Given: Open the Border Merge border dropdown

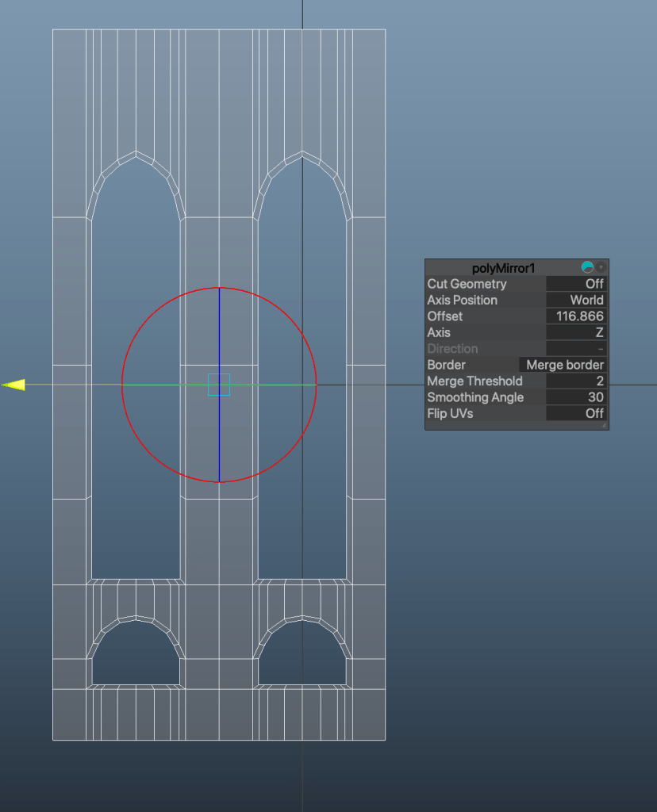Looking at the screenshot, I should point(563,365).
